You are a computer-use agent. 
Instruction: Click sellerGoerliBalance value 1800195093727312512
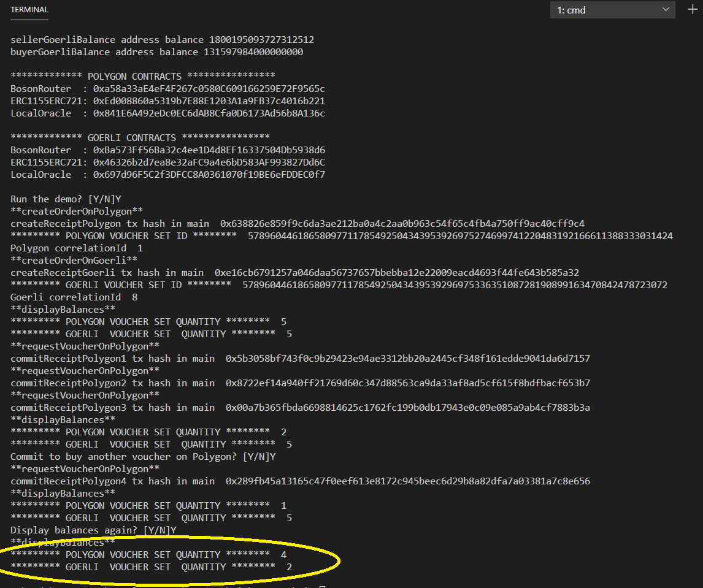click(262, 40)
